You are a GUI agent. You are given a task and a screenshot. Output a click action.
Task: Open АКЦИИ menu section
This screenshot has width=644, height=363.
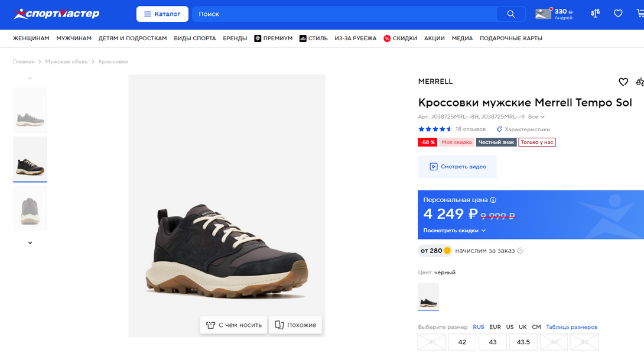tap(434, 38)
